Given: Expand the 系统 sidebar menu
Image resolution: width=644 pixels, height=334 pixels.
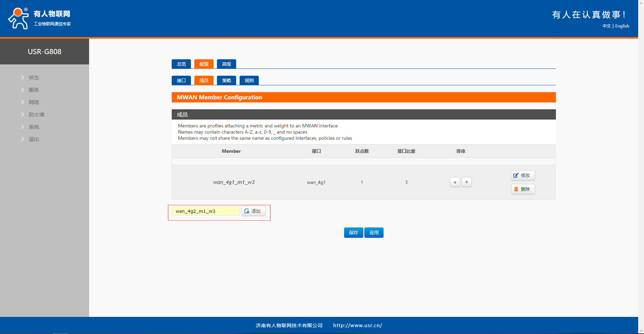Looking at the screenshot, I should tap(34, 127).
